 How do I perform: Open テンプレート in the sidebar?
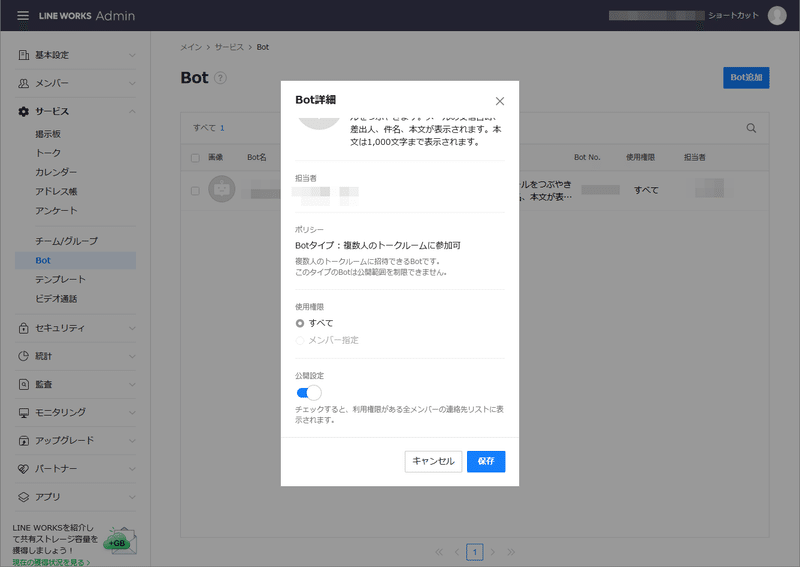(60, 280)
